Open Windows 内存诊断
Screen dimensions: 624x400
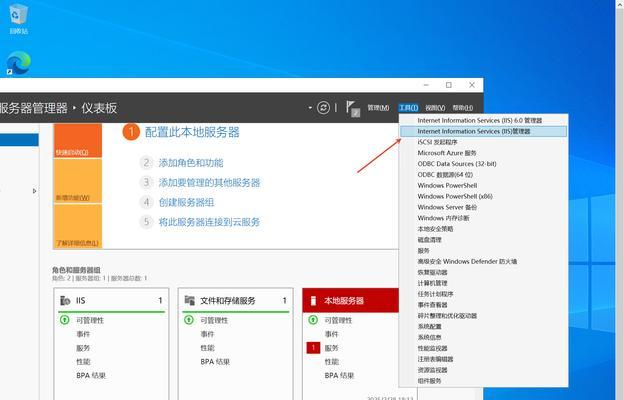(484, 218)
